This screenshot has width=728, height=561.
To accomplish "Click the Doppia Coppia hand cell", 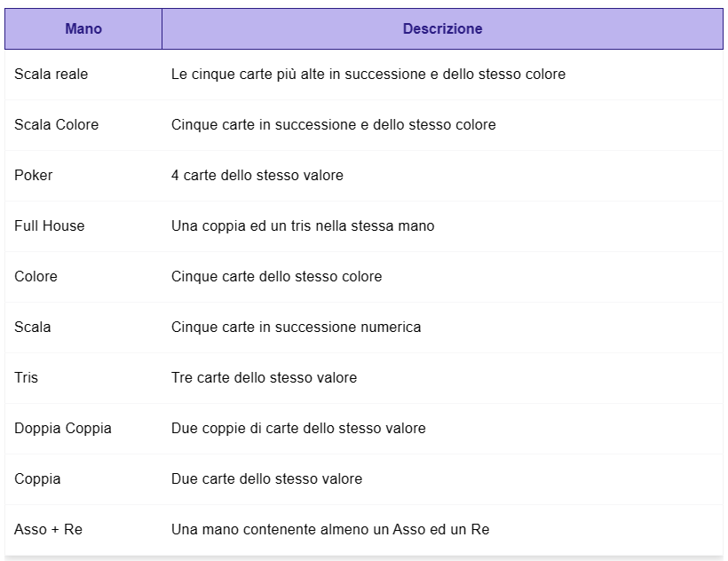I will pos(63,428).
